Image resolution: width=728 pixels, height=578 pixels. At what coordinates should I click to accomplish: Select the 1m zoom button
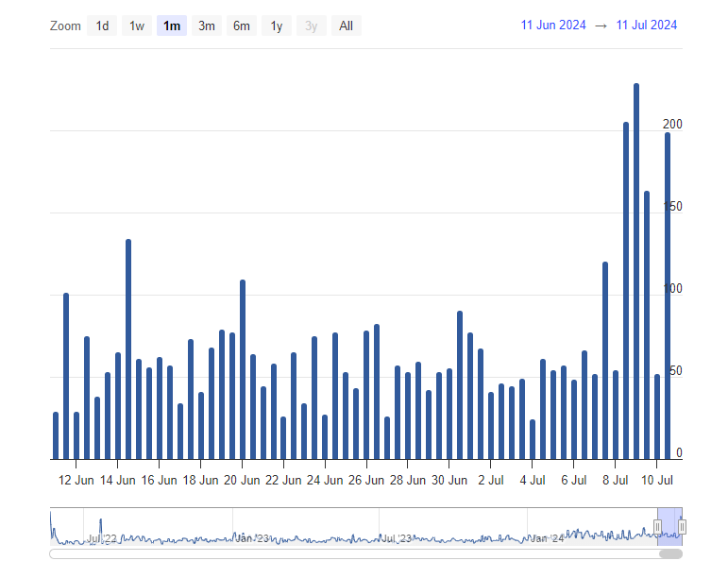(x=172, y=25)
